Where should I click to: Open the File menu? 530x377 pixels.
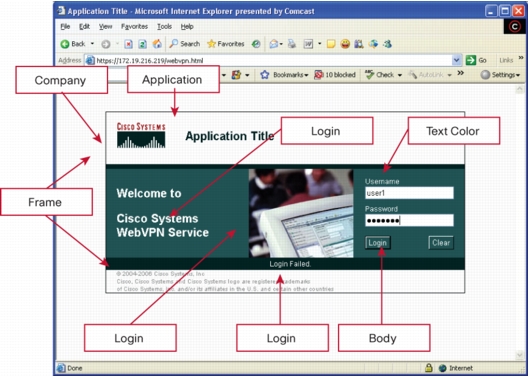coord(65,26)
